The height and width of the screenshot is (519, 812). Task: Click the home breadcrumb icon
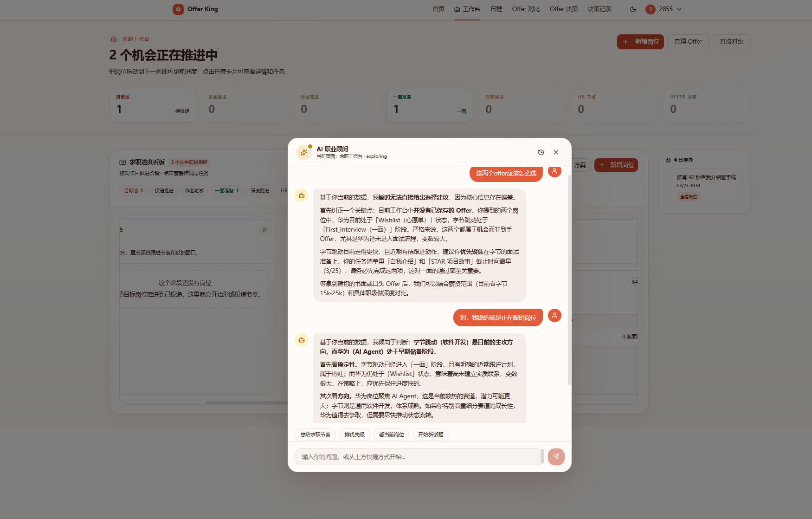coord(114,39)
